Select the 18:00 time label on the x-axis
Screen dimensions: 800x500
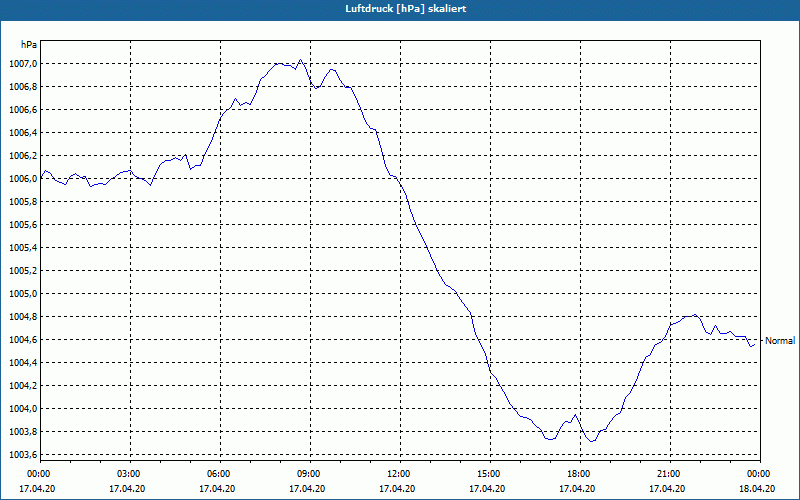pyautogui.click(x=581, y=474)
